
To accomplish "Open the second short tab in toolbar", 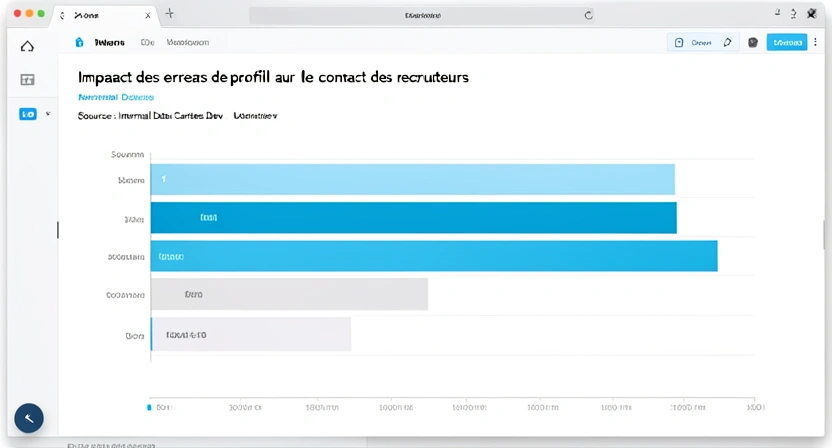I will (147, 42).
